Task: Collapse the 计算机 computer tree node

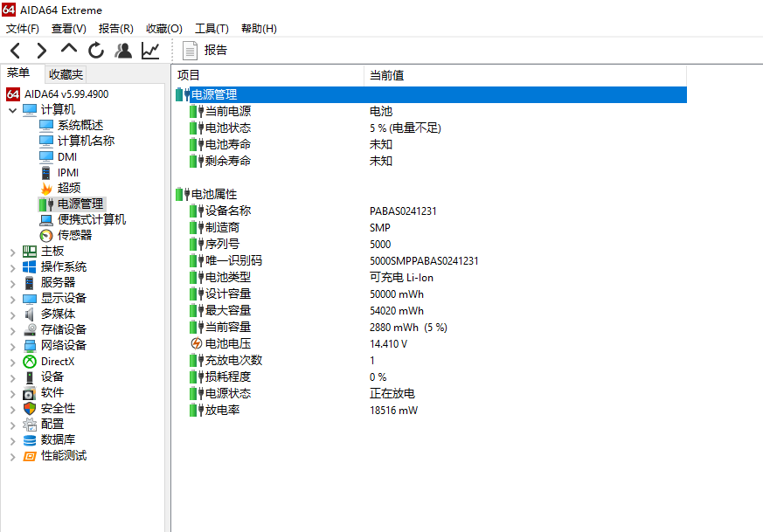Action: click(x=12, y=110)
